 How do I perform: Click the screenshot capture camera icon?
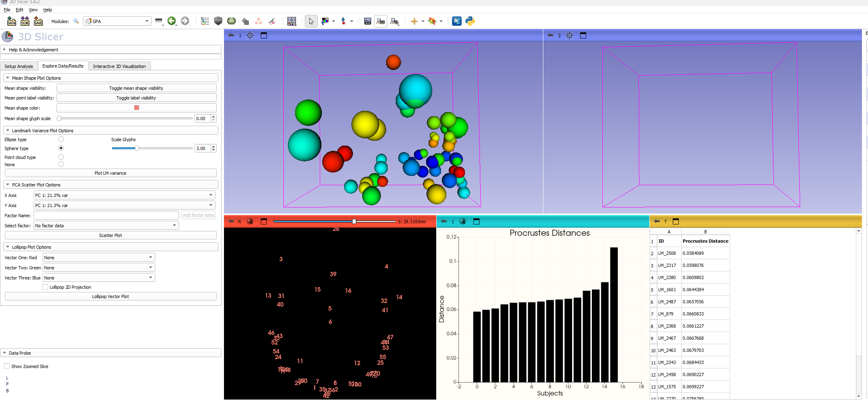click(x=367, y=21)
